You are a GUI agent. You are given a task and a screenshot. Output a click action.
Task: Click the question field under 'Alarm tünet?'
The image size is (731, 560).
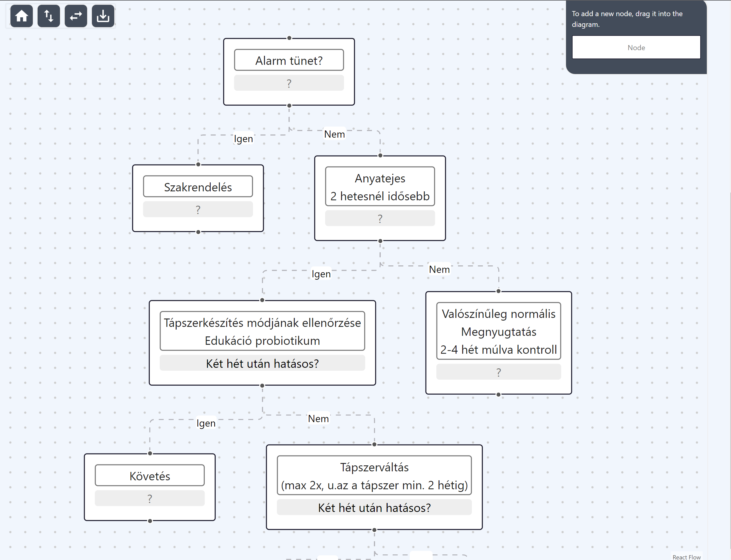click(x=289, y=83)
